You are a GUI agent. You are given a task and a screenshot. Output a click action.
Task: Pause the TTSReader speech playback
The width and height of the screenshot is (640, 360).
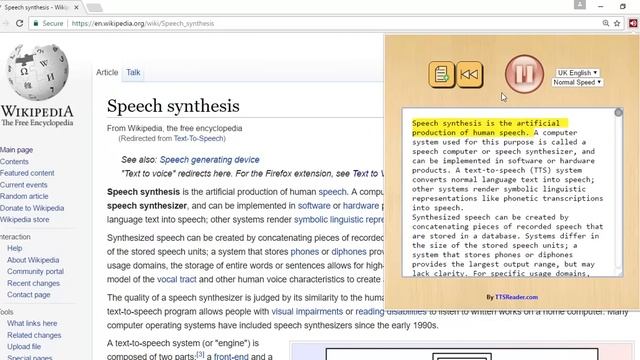[524, 74]
